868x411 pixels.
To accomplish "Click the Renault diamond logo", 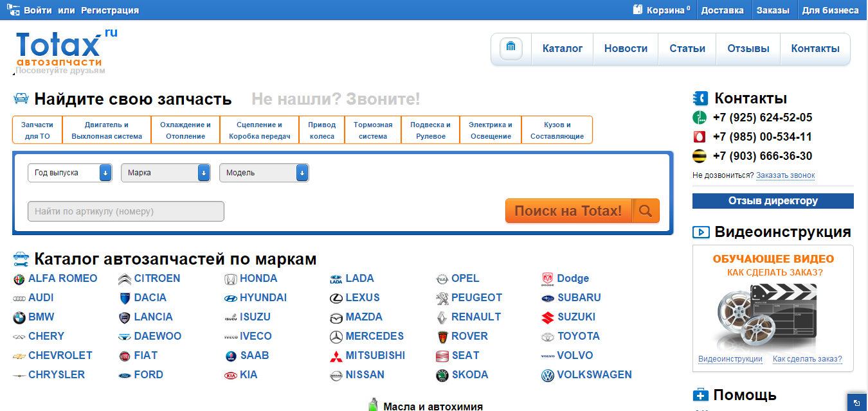I will tap(442, 317).
